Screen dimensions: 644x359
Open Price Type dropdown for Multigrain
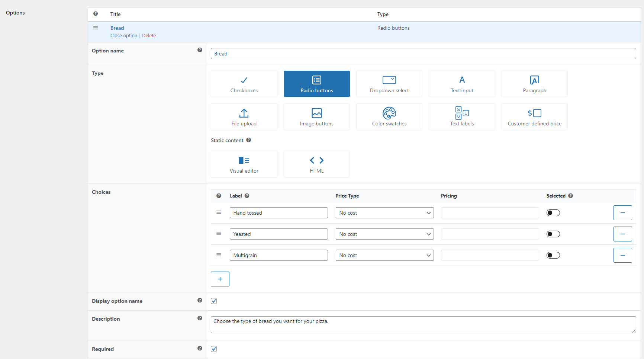click(x=384, y=255)
